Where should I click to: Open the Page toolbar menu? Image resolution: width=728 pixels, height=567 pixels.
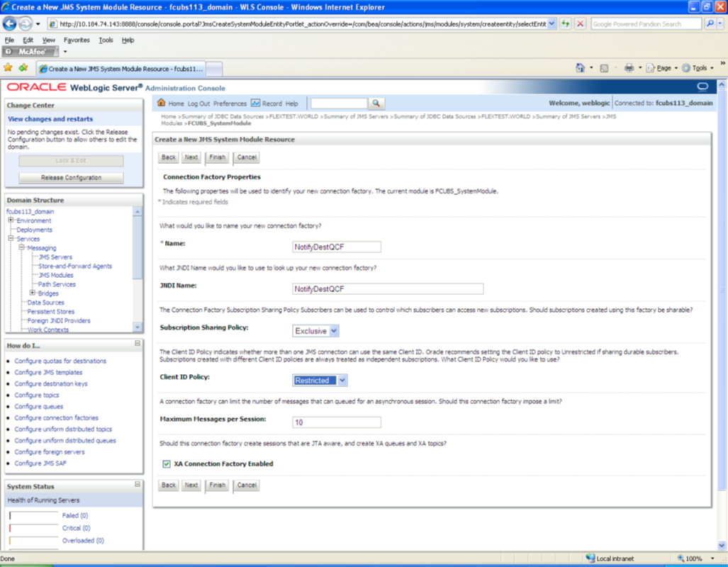(663, 68)
